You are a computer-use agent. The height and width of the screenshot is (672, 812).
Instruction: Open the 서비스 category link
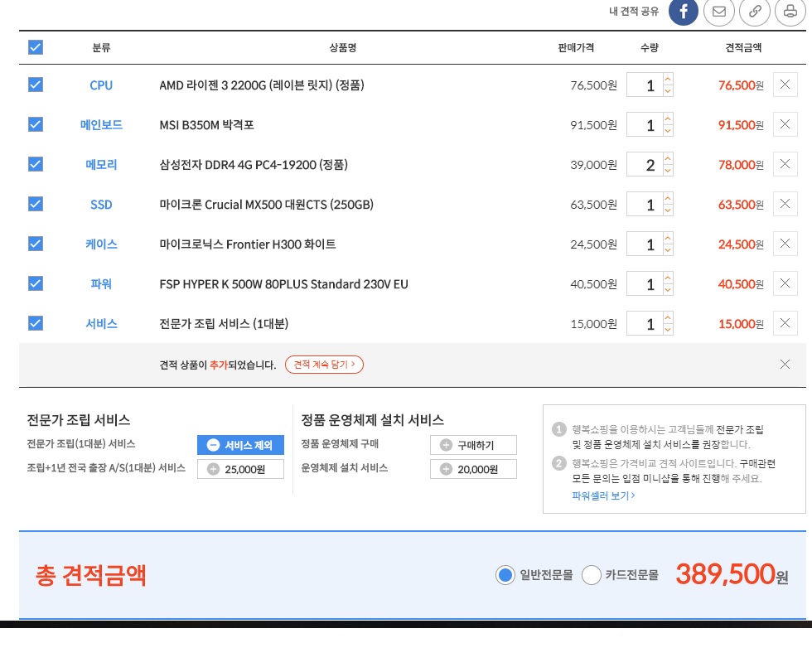click(x=101, y=324)
